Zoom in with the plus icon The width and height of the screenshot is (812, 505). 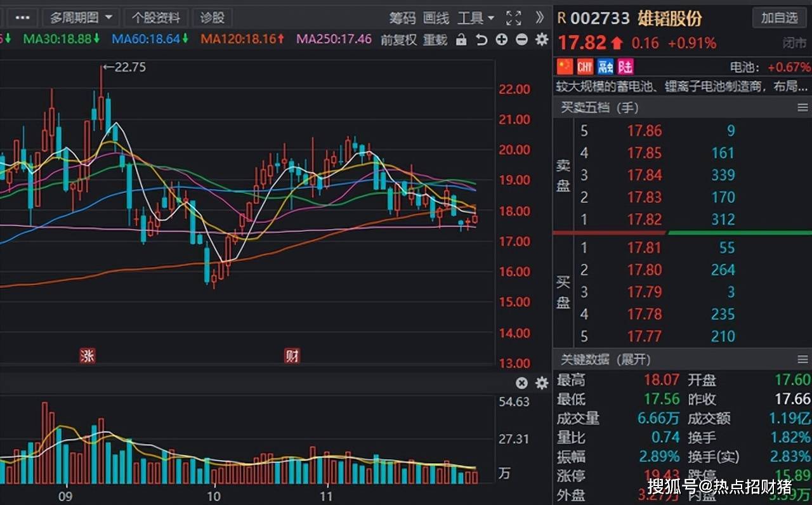502,40
